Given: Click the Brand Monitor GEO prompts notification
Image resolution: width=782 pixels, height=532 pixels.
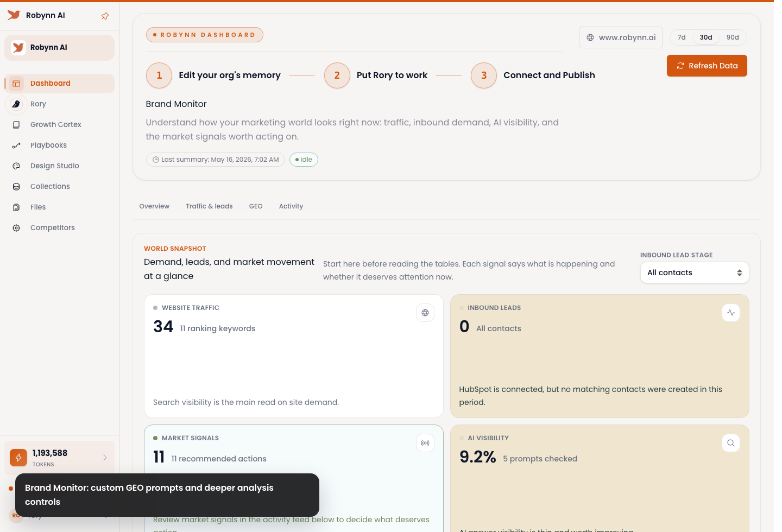Looking at the screenshot, I should click(167, 495).
